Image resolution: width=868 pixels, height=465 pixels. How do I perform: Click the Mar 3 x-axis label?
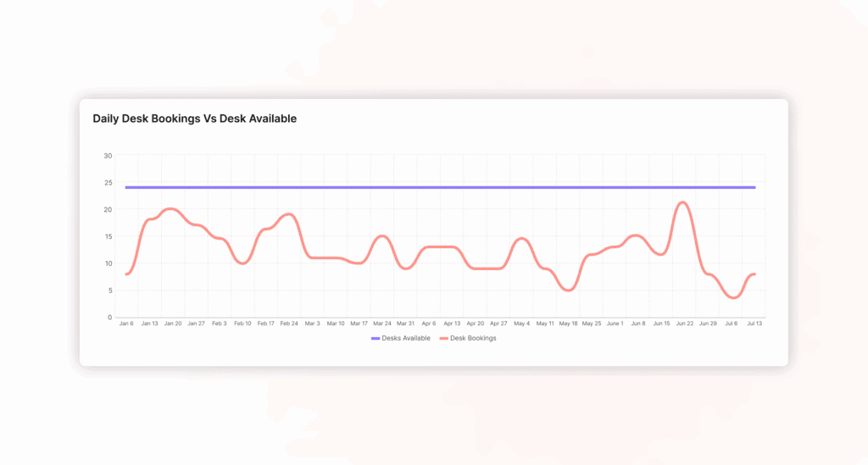coord(312,324)
